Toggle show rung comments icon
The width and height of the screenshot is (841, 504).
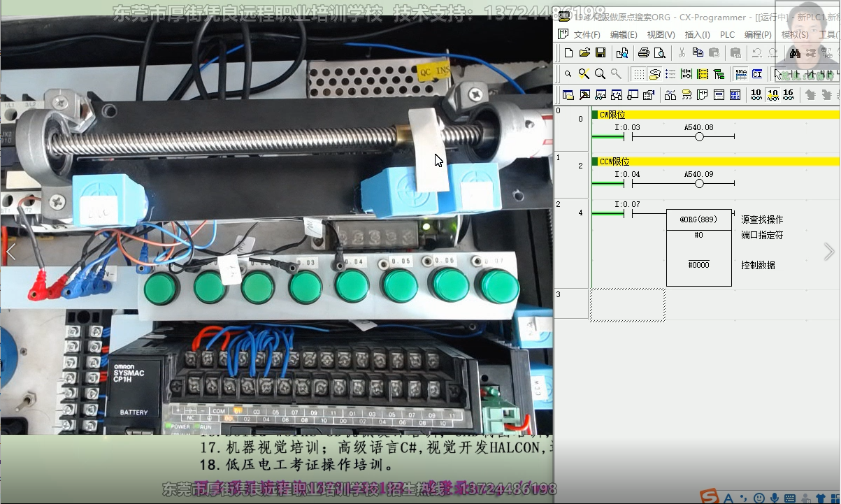(x=655, y=74)
